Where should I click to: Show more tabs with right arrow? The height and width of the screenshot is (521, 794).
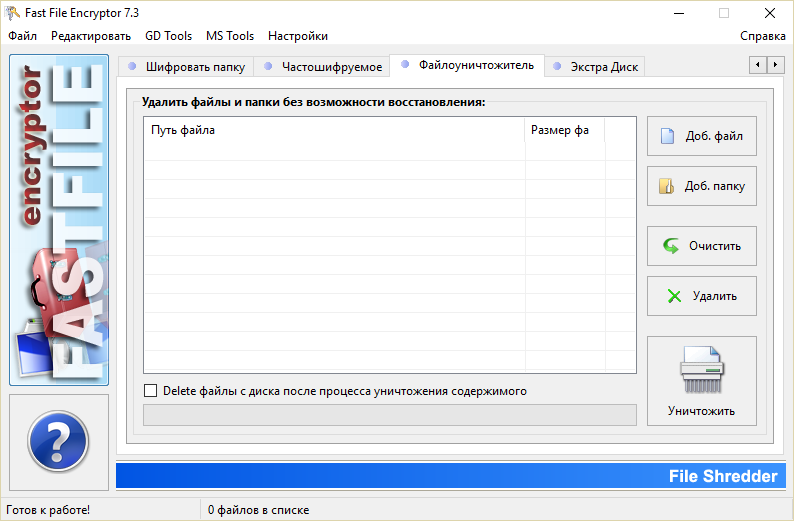tap(775, 65)
